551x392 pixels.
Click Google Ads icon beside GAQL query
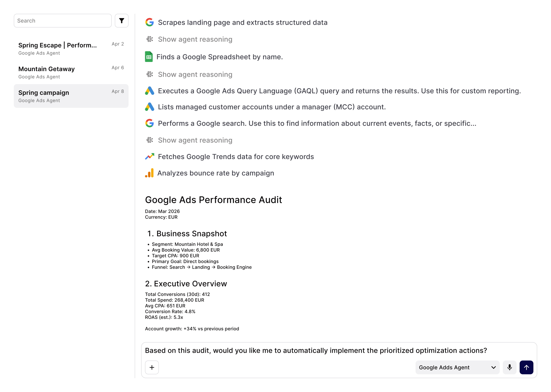pyautogui.click(x=149, y=91)
